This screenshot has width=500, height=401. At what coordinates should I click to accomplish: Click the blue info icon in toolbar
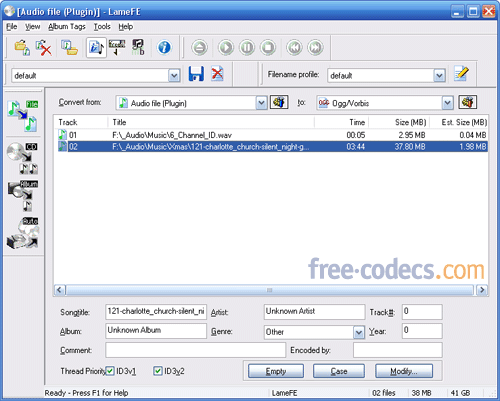click(x=164, y=47)
